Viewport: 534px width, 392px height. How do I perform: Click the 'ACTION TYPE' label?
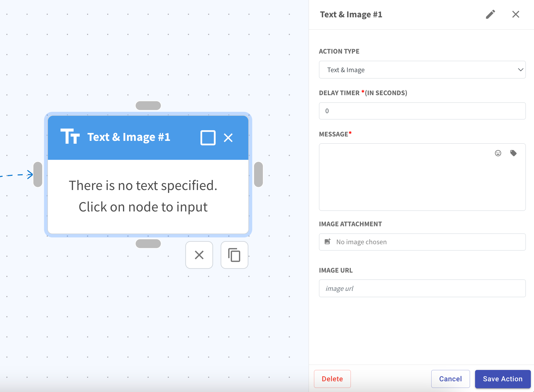tap(339, 51)
